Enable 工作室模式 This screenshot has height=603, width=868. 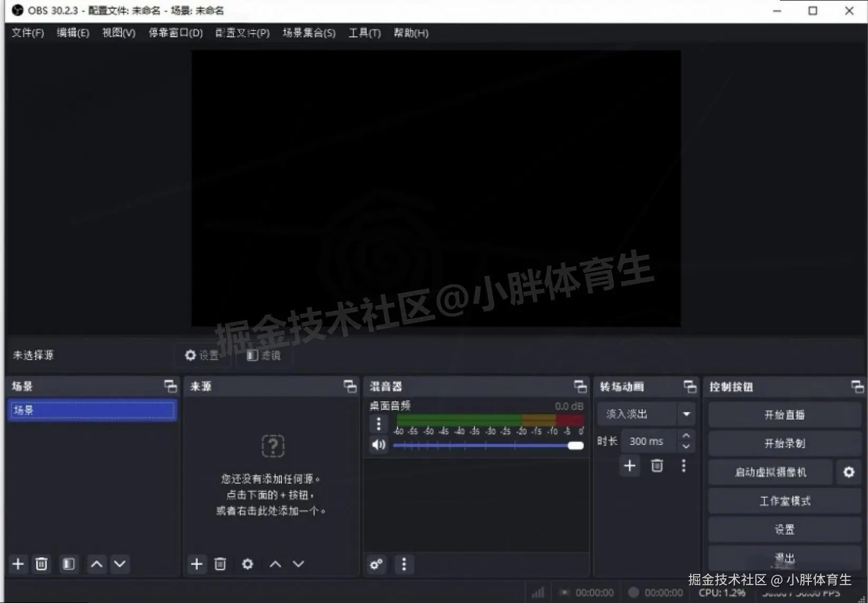(784, 501)
